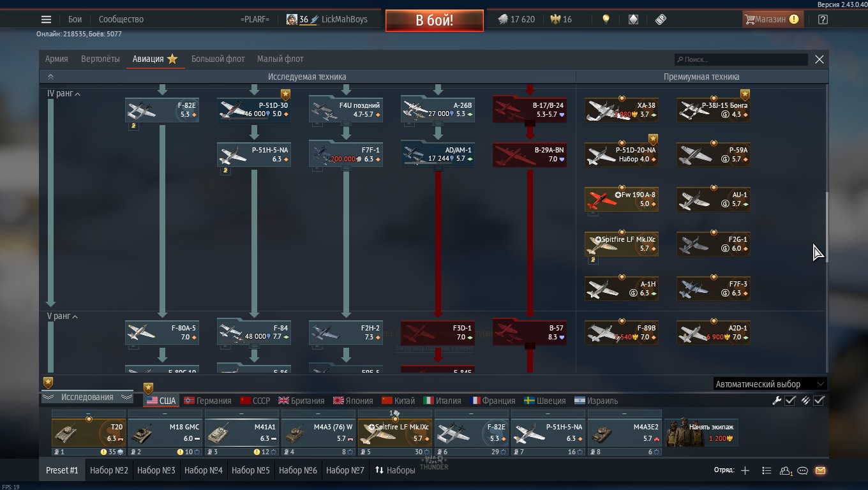
Task: Toggle the Исследования panel expander
Action: 87,397
